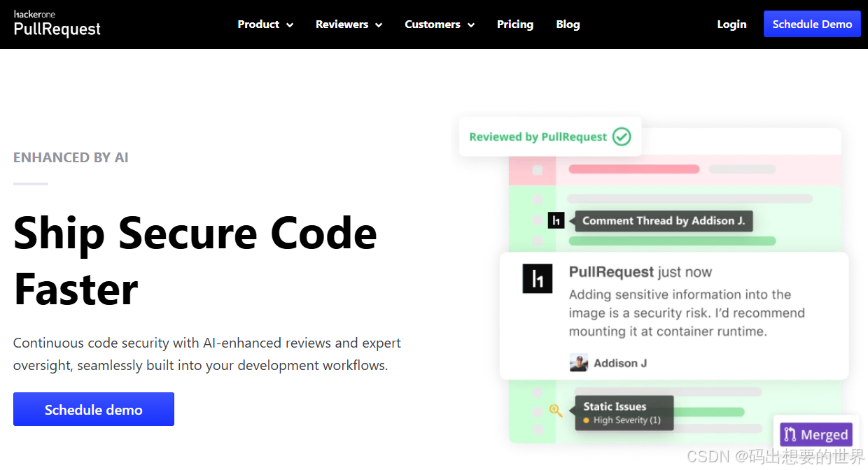The width and height of the screenshot is (868, 470).
Task: Click the pink highlighted code bar
Action: click(633, 169)
